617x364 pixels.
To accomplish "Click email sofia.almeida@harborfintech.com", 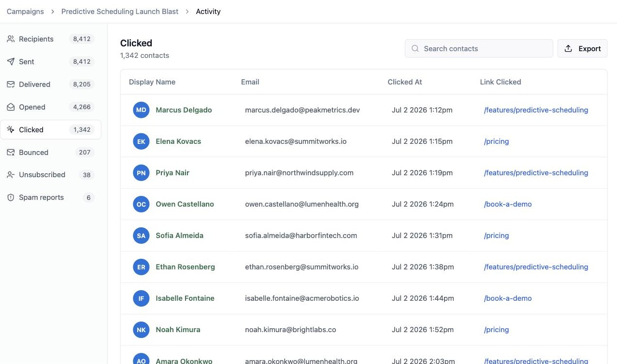I will pyautogui.click(x=301, y=236).
